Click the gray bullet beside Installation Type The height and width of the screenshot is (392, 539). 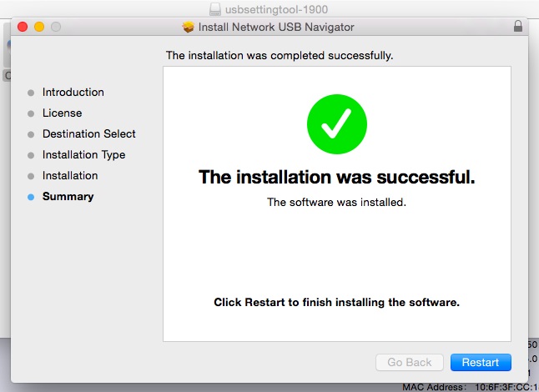click(x=31, y=156)
